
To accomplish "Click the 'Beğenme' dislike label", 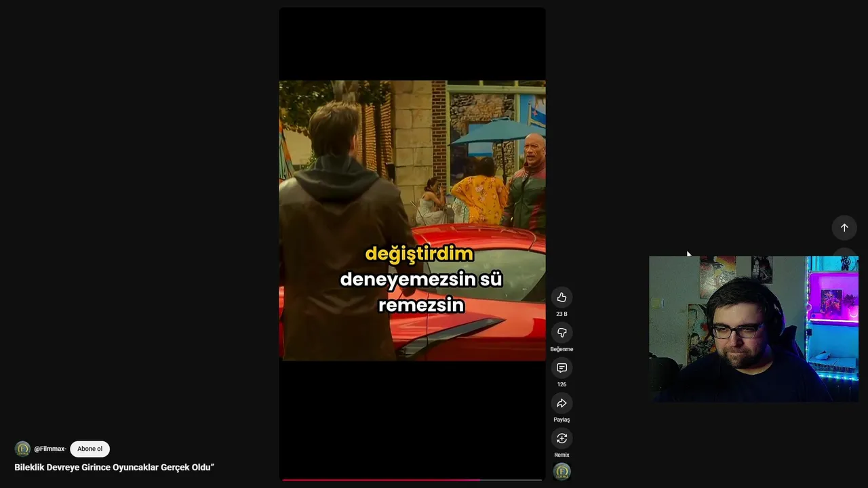I will (x=561, y=349).
